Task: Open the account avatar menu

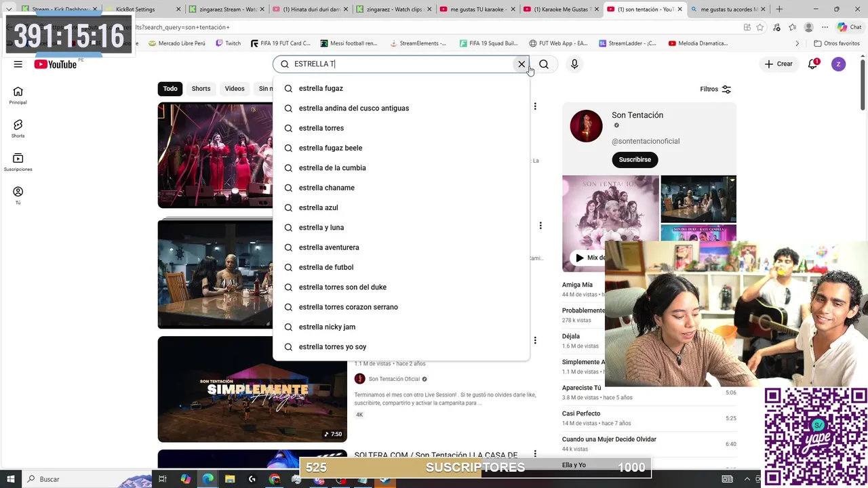Action: coord(839,64)
